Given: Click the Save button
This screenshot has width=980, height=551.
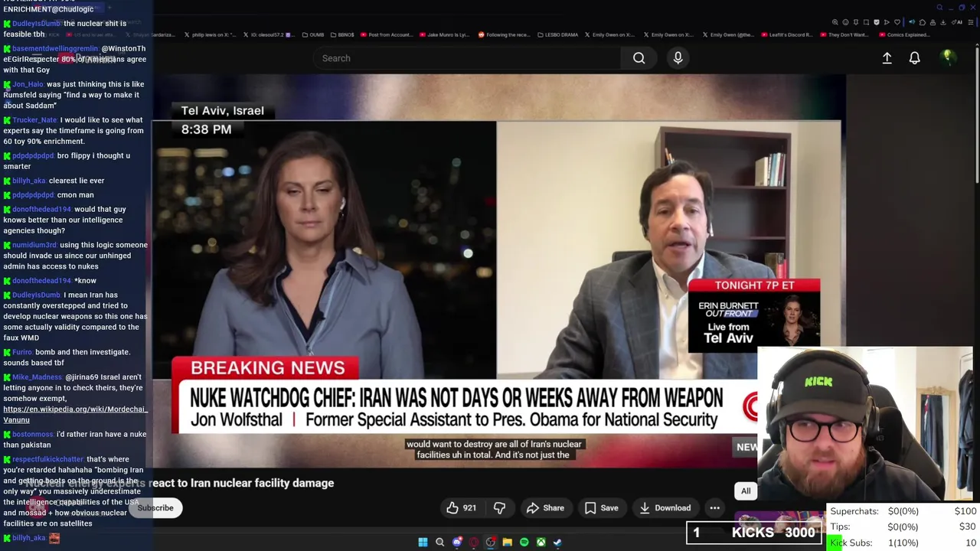Looking at the screenshot, I should pos(601,507).
